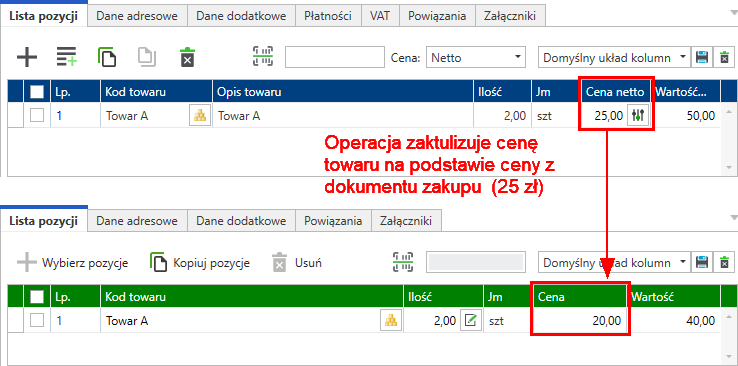Click the plus add position icon in upper toolbar
Viewport: 738px width, 366px height.
(x=27, y=57)
